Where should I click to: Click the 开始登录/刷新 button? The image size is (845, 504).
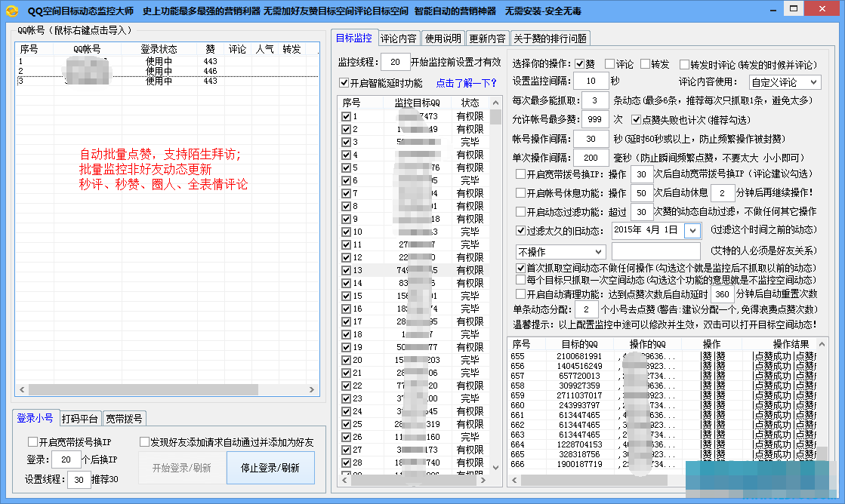(x=181, y=468)
